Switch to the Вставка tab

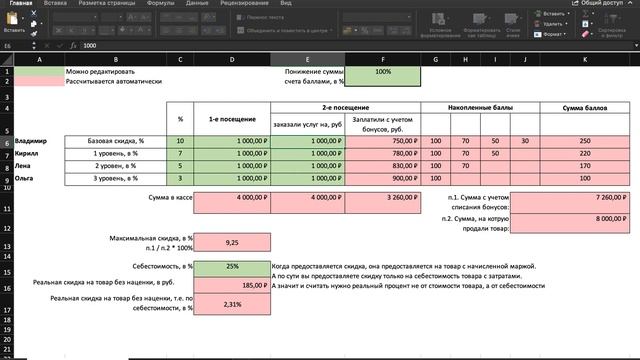[x=55, y=3]
